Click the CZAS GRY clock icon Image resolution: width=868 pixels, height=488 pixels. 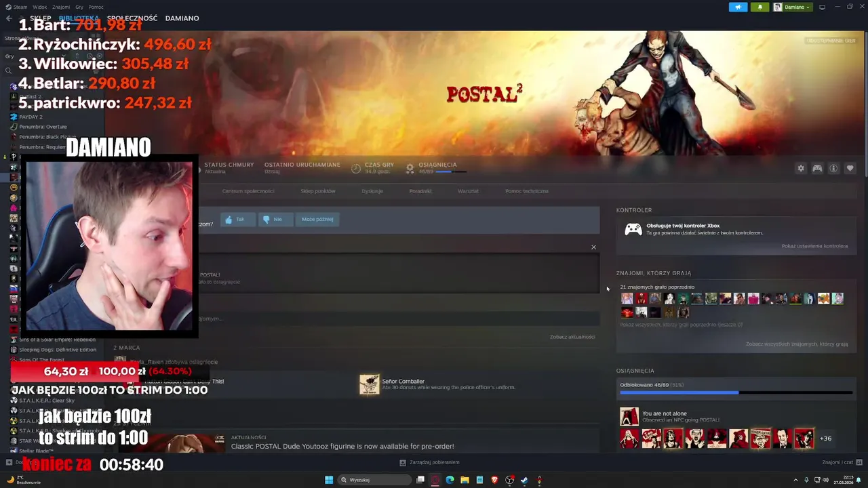(356, 168)
